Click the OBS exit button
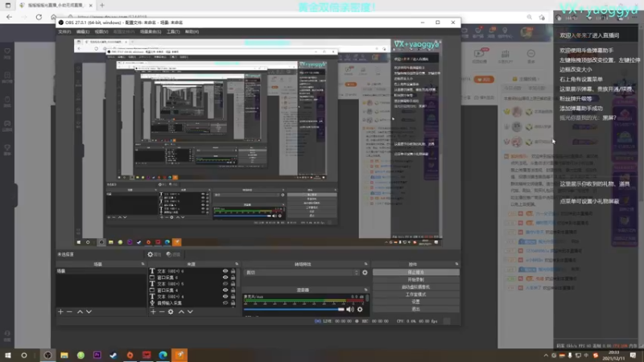The width and height of the screenshot is (644, 362). (415, 309)
